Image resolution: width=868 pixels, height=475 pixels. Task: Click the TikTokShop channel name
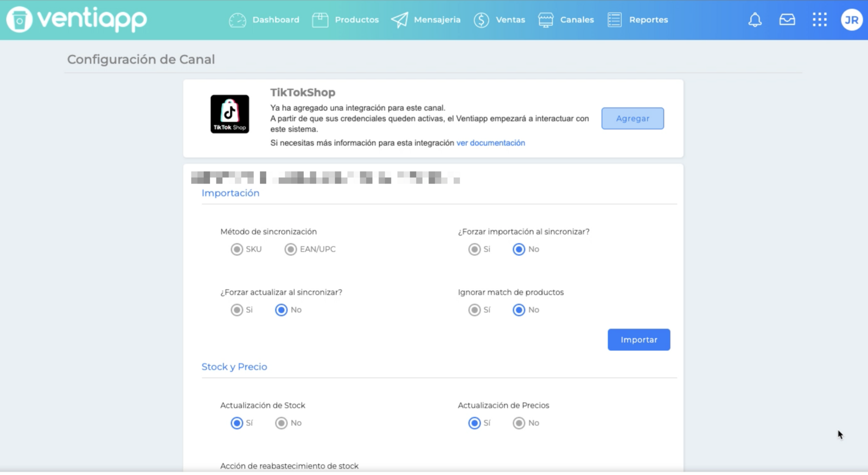303,92
